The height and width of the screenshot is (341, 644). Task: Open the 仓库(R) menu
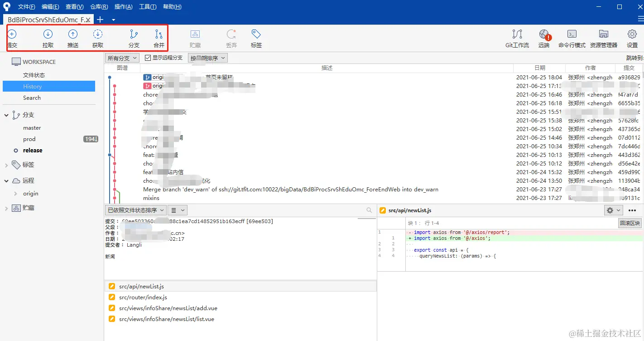click(x=99, y=7)
